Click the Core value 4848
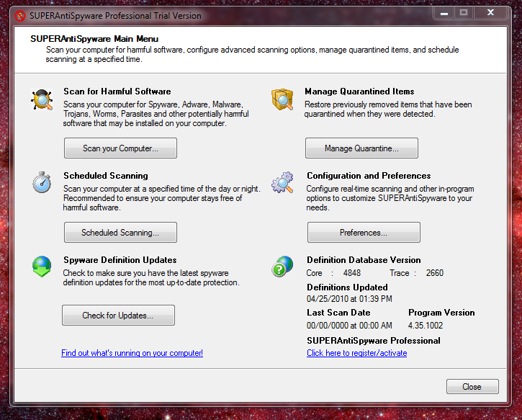The height and width of the screenshot is (420, 522). click(x=352, y=273)
